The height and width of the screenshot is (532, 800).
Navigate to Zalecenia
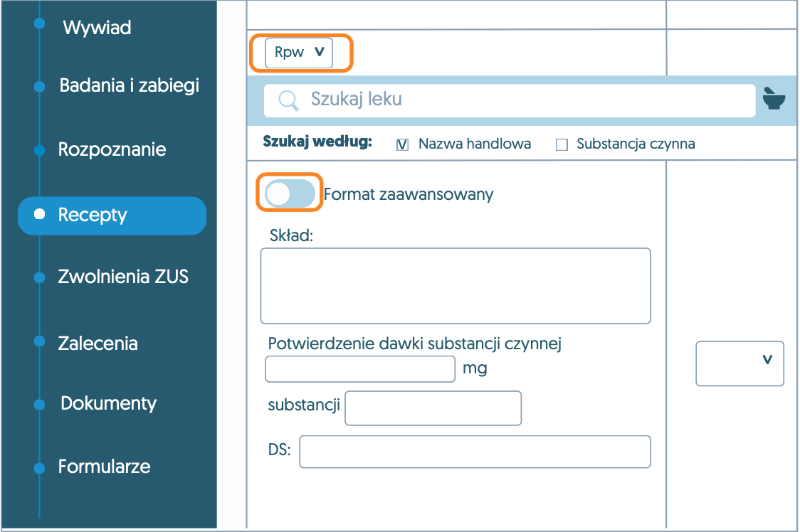tap(98, 343)
